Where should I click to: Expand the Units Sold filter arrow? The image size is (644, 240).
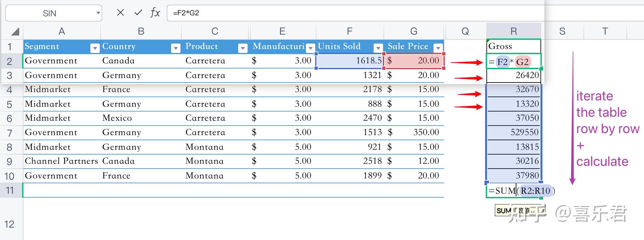coord(378,48)
